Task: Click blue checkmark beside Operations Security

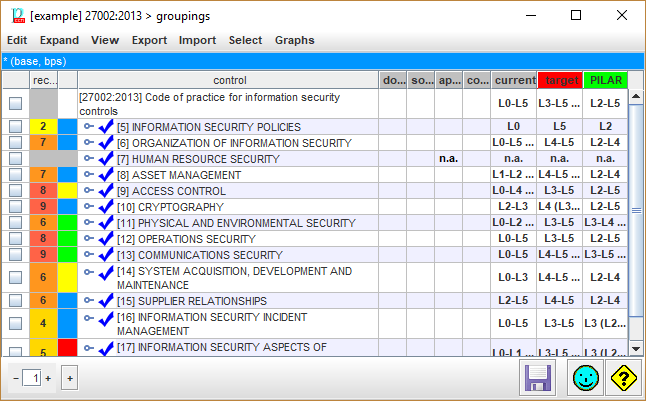Action: 107,239
